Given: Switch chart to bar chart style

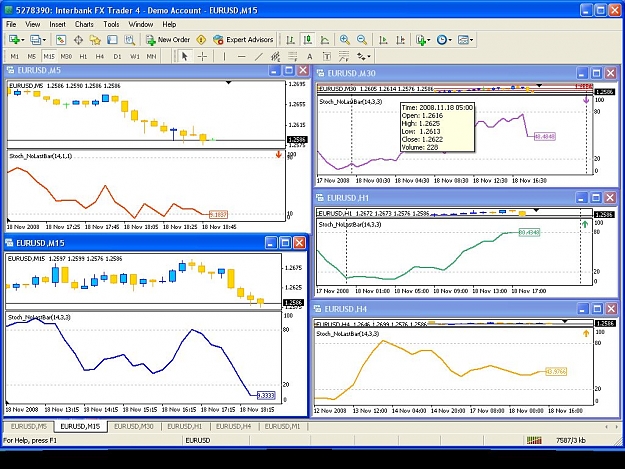Looking at the screenshot, I should tap(291, 40).
